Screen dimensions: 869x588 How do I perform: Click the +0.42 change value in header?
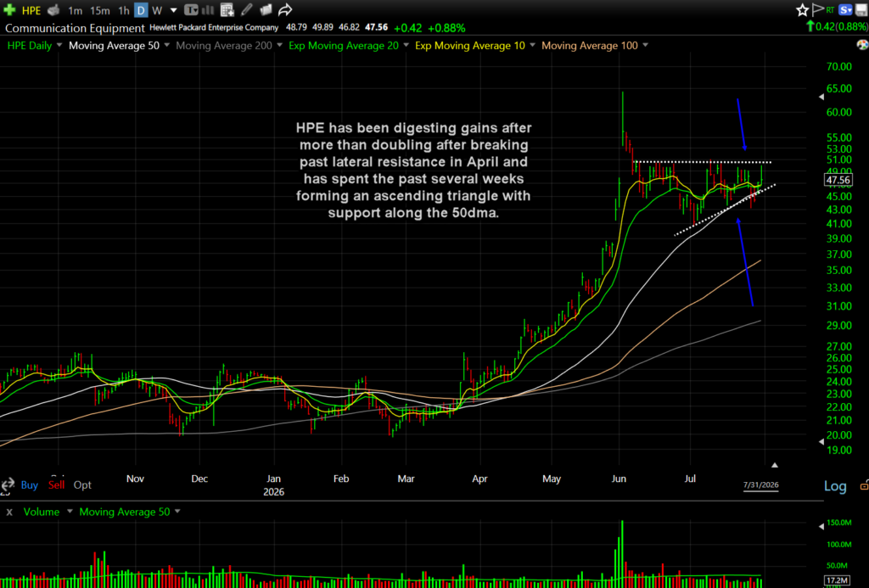(x=408, y=28)
